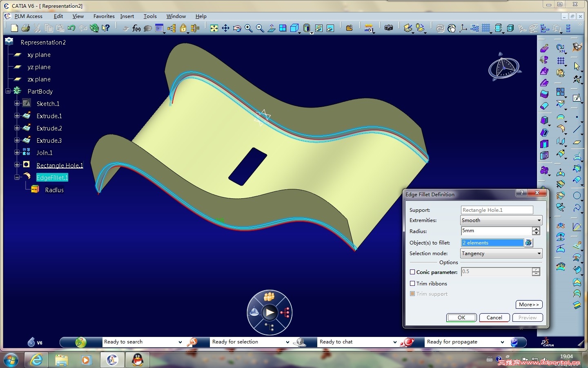The width and height of the screenshot is (588, 368).
Task: Click the lock icon in toolbar
Action: pyautogui.click(x=183, y=28)
